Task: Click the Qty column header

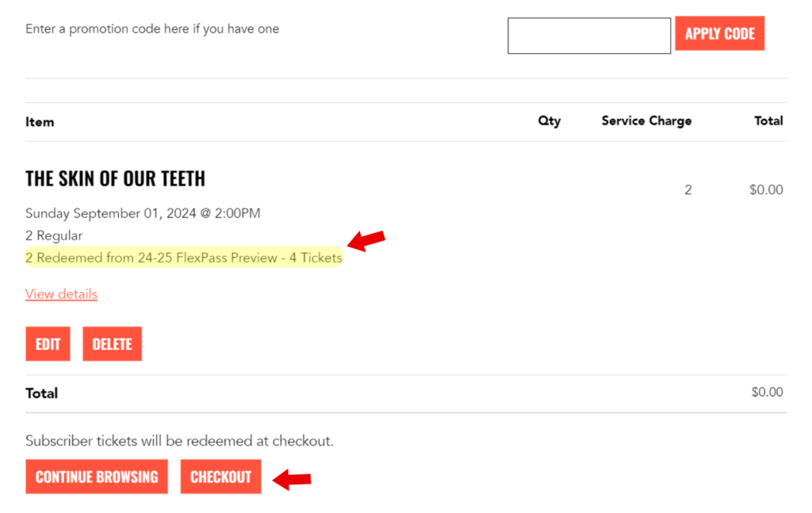Action: click(549, 121)
